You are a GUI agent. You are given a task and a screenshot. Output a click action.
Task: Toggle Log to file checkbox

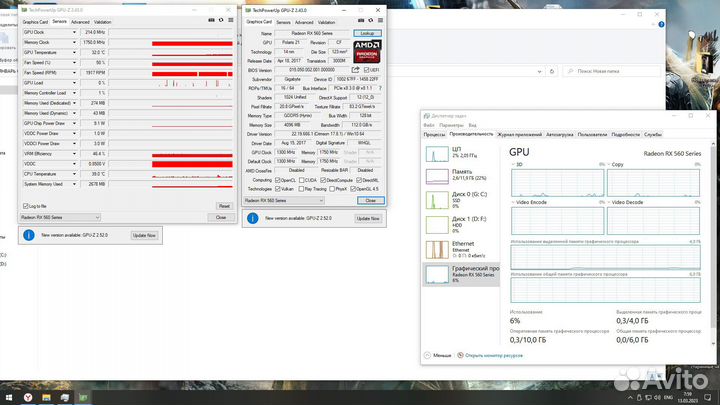tap(26, 206)
